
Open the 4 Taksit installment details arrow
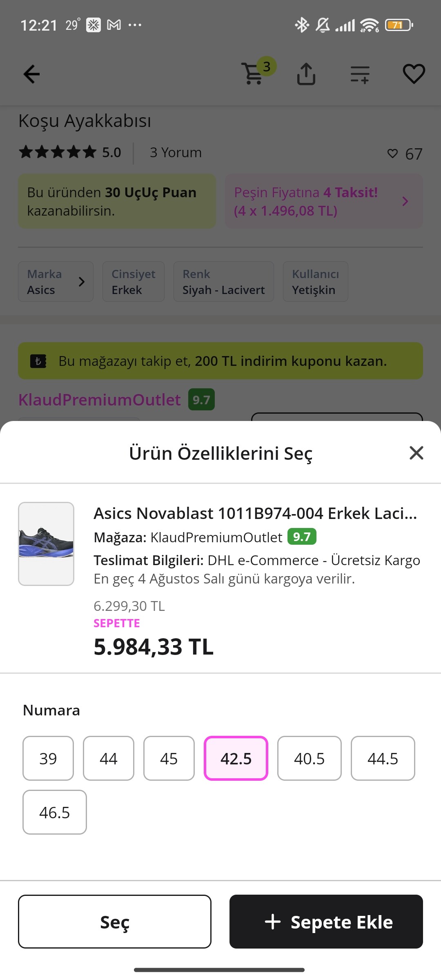[405, 201]
